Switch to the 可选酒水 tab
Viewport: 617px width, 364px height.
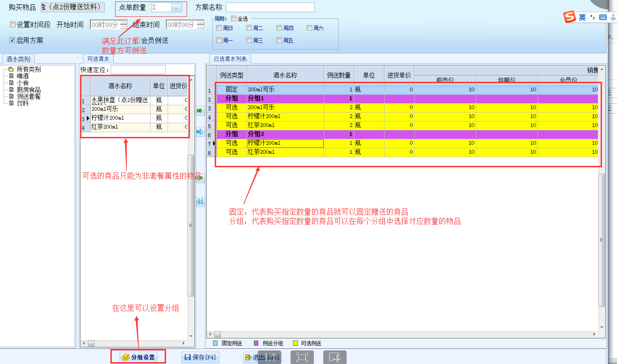click(98, 59)
